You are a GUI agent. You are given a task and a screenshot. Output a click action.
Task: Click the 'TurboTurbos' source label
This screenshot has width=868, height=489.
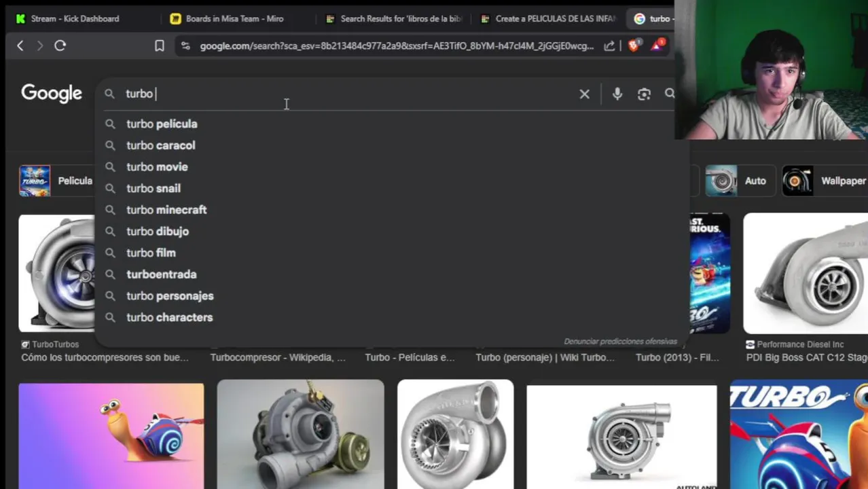pyautogui.click(x=55, y=344)
